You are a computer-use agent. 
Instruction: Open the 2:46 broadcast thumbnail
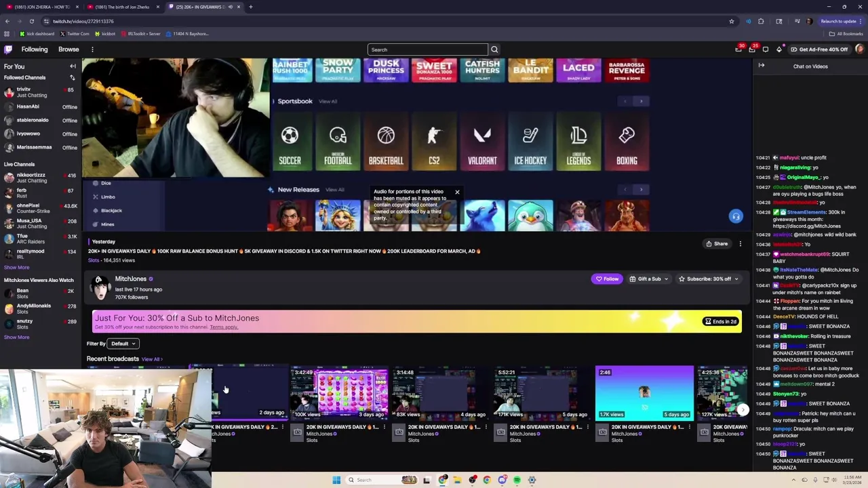point(644,393)
